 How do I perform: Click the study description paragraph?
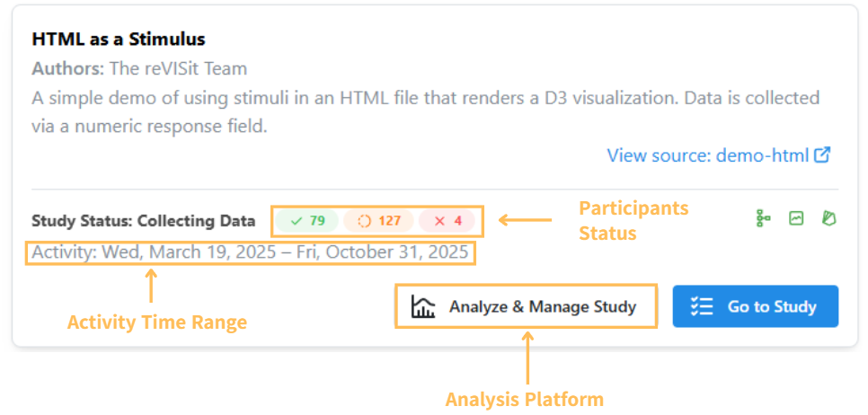pos(425,111)
